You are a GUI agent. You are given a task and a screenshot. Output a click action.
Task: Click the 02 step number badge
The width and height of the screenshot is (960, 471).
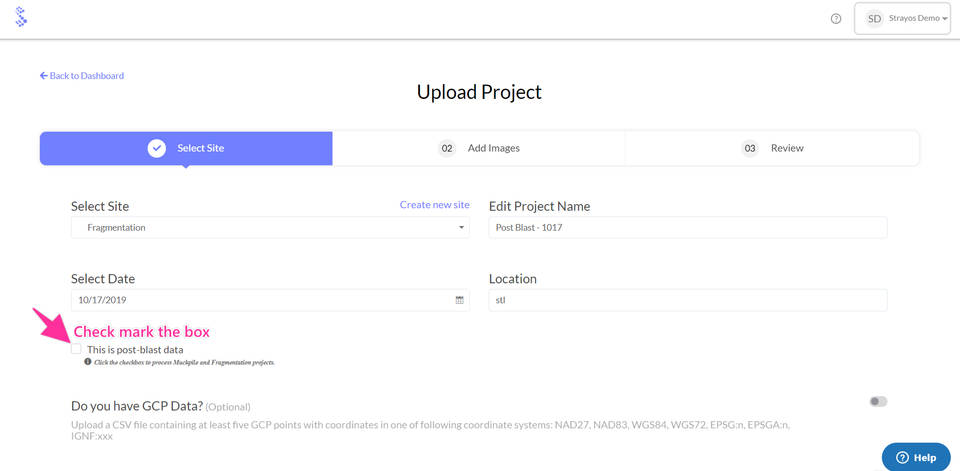447,148
